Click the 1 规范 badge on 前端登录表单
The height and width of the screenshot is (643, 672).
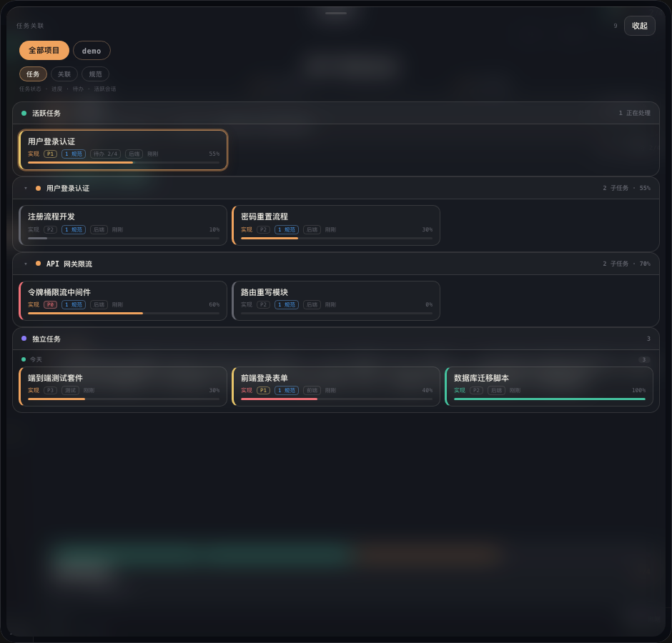[x=287, y=390]
